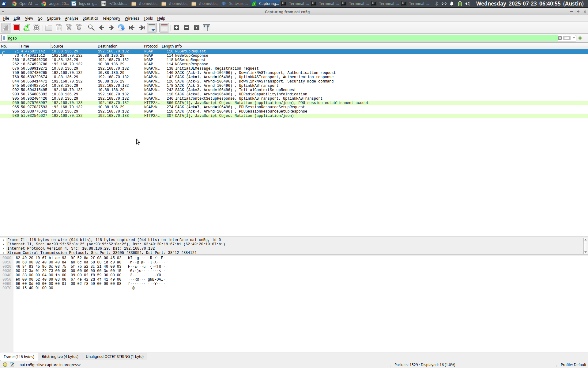Screen dimensions: 588x368
Task: Stop the running packet capture
Action: coord(16,28)
